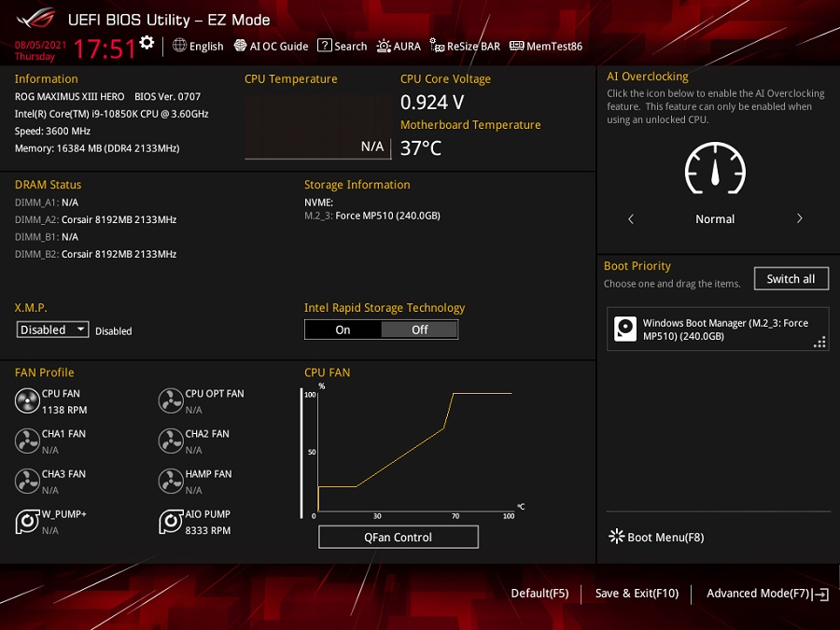Click the 17:51 clock time
The height and width of the screenshot is (630, 840).
pos(105,49)
